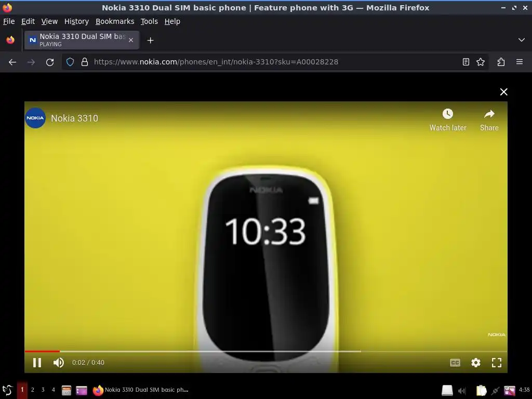Switch to workspace 4
Screen dimensions: 532x399
pyautogui.click(x=54, y=390)
